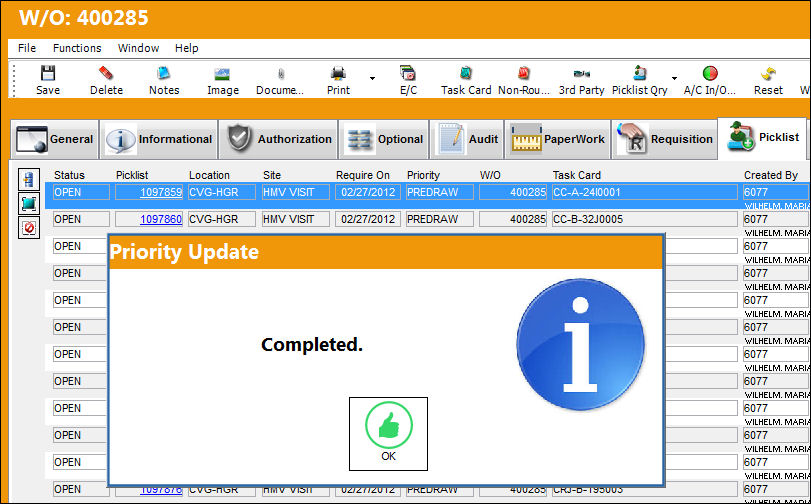Switch to the Requisition tab

[x=665, y=139]
